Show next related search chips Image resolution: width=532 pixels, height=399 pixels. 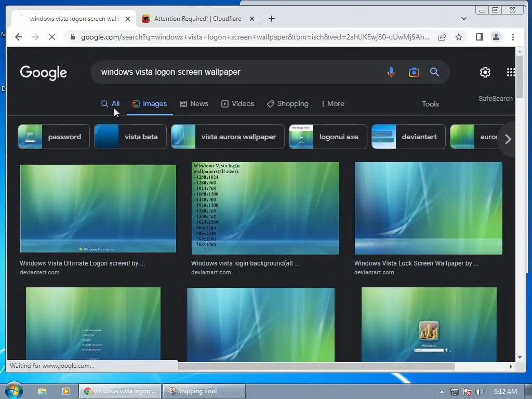[x=508, y=139]
